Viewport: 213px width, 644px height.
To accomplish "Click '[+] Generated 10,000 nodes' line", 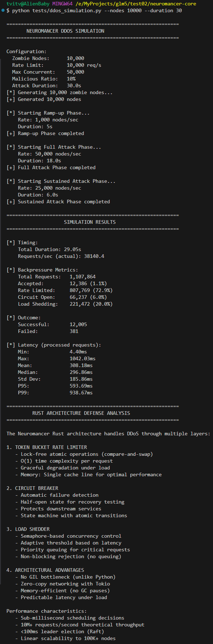I will 44,99.
